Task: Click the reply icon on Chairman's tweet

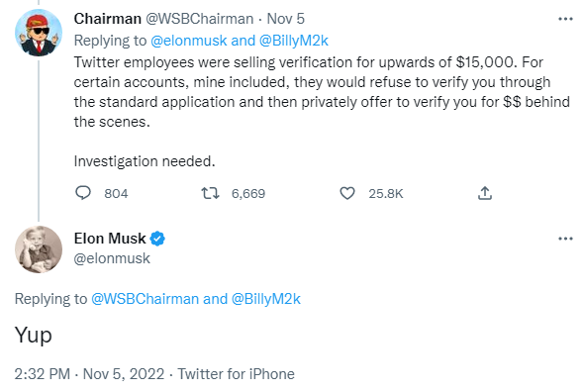Action: coord(83,193)
